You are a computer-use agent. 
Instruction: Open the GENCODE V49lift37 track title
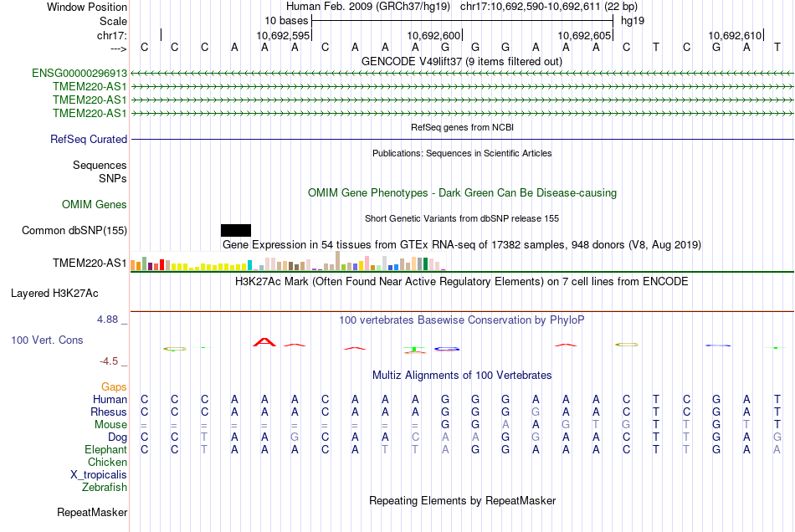pyautogui.click(x=461, y=62)
